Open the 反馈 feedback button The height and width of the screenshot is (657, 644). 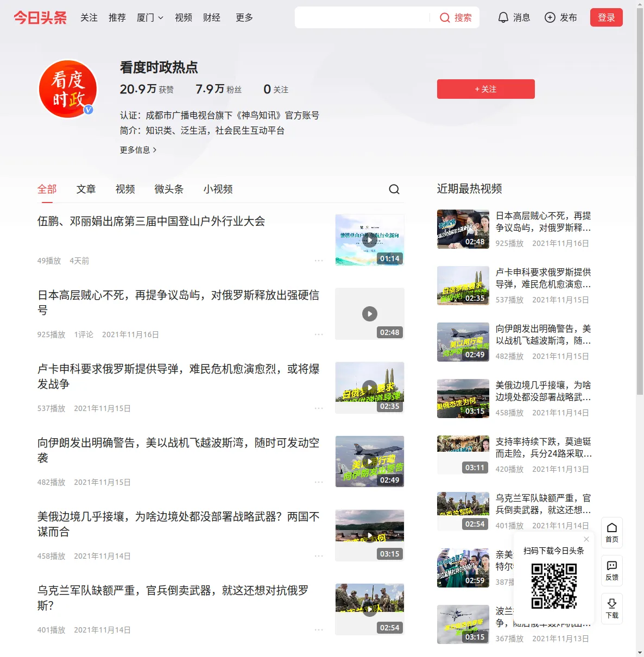[x=612, y=571]
